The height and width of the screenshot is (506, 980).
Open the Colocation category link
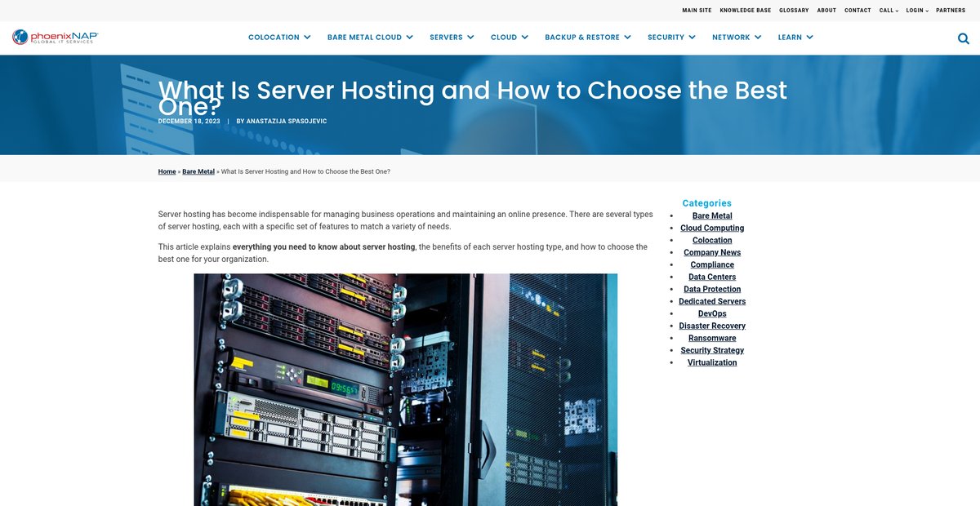tap(712, 240)
